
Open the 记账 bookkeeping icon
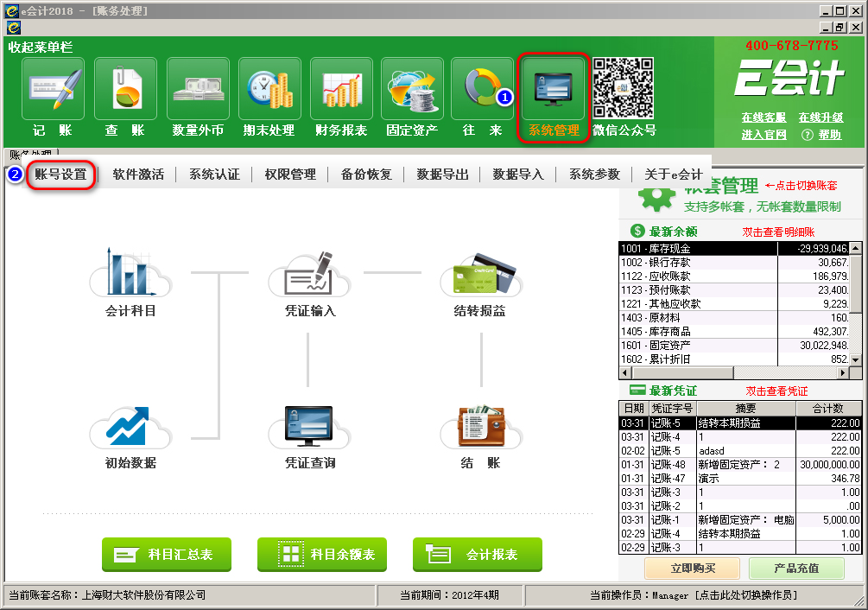pyautogui.click(x=54, y=89)
